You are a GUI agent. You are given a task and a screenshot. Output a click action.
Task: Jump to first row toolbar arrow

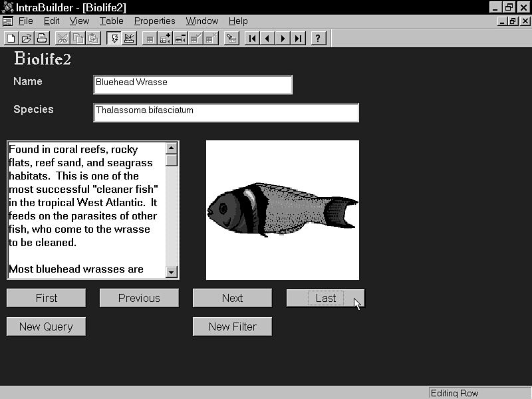[252, 38]
